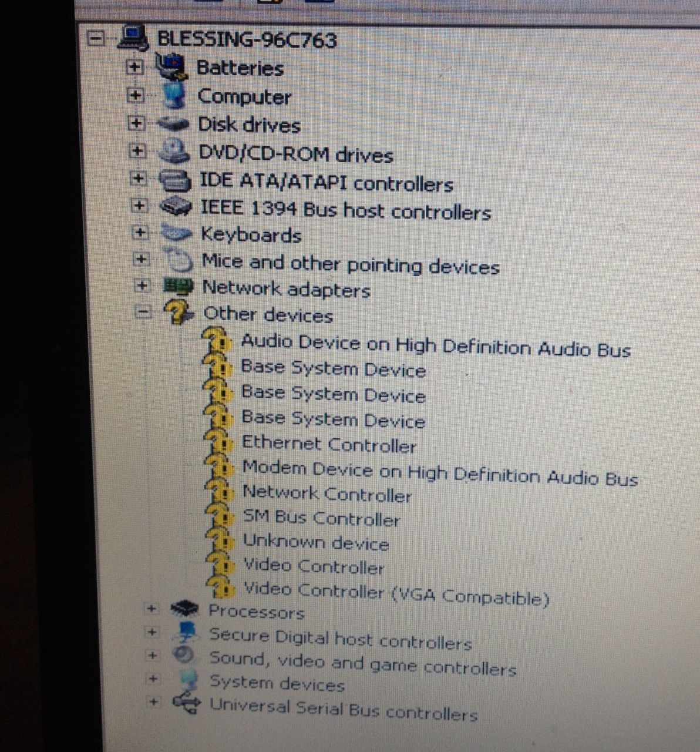Select BLESSING-96C763 computer name
Viewport: 700px width, 752px height.
[x=247, y=40]
